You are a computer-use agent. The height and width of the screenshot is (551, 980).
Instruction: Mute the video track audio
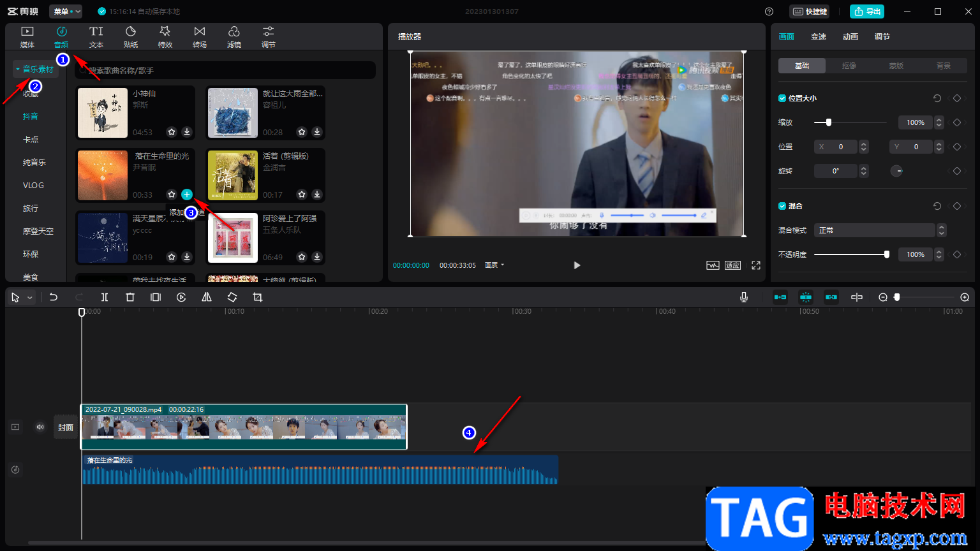click(40, 427)
